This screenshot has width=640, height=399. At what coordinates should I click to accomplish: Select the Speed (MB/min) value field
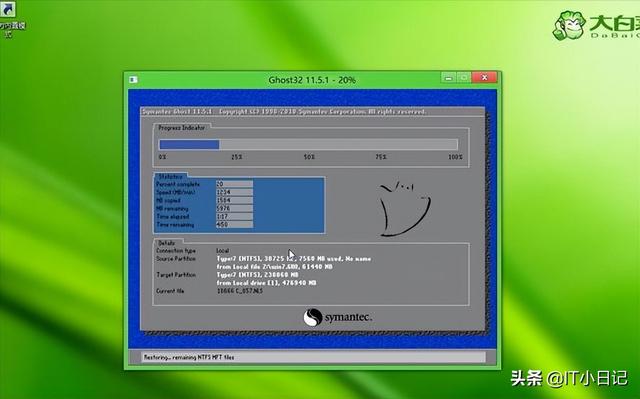234,192
